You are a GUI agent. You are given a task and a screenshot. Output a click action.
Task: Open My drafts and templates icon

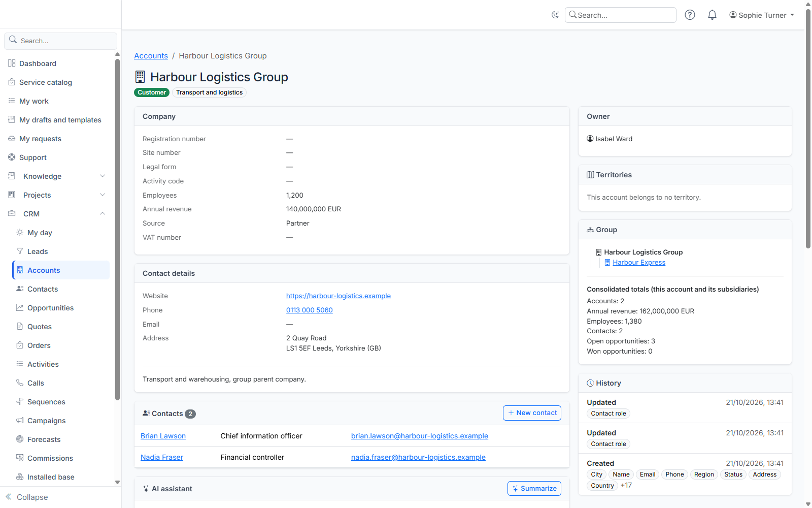click(12, 120)
